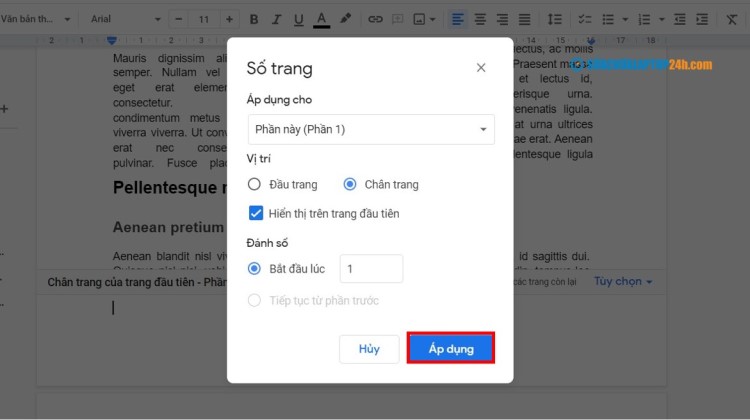Decrease the indent level
This screenshot has height=420, width=750.
coord(679,19)
